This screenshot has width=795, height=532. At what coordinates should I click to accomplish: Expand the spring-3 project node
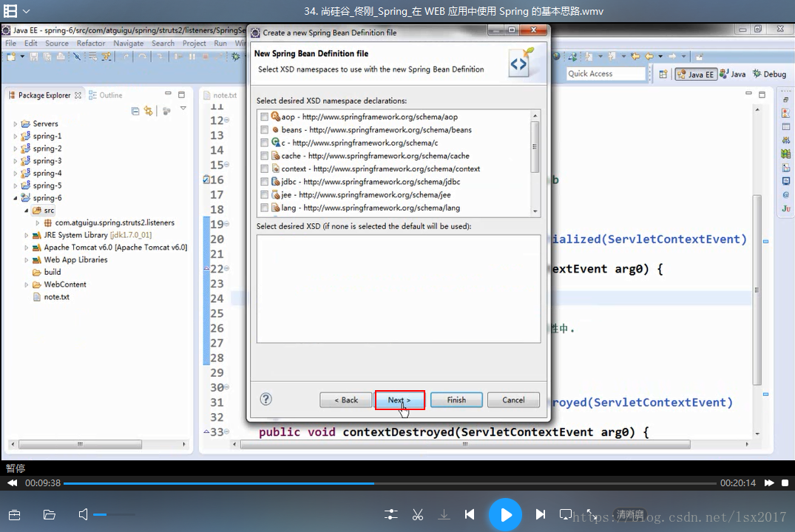tap(16, 161)
